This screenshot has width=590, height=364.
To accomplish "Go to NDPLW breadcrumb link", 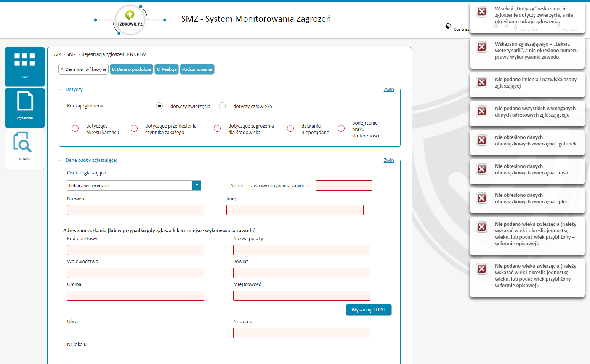I will (x=138, y=54).
